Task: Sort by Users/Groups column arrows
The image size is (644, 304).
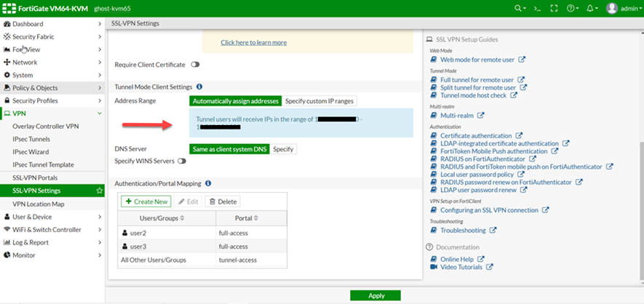Action: coord(183,218)
